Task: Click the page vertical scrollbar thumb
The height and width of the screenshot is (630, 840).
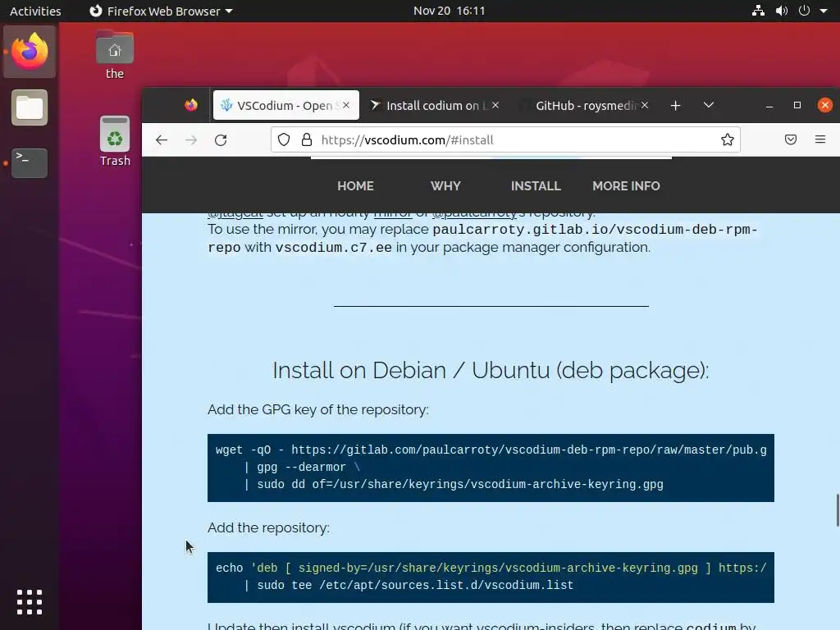Action: 838,510
